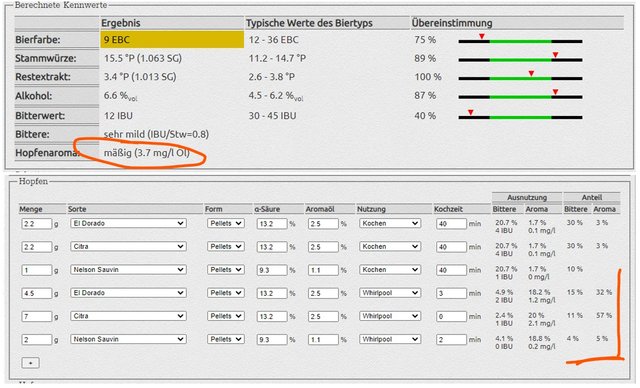Click α-Säure field in the 4.5 g El Dorado row
Image resolution: width=640 pixels, height=388 pixels.
click(272, 293)
